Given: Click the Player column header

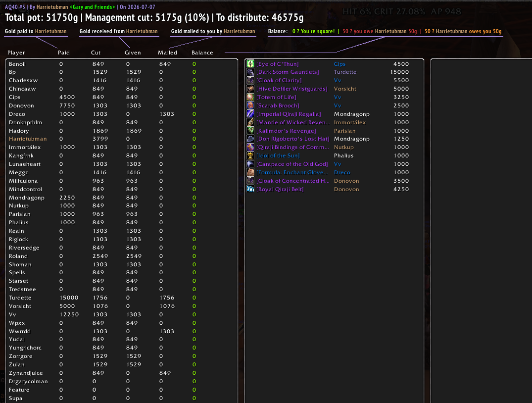Looking at the screenshot, I should tap(16, 52).
